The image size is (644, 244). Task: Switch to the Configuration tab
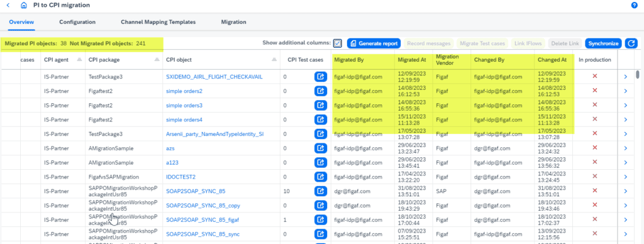[x=77, y=22]
